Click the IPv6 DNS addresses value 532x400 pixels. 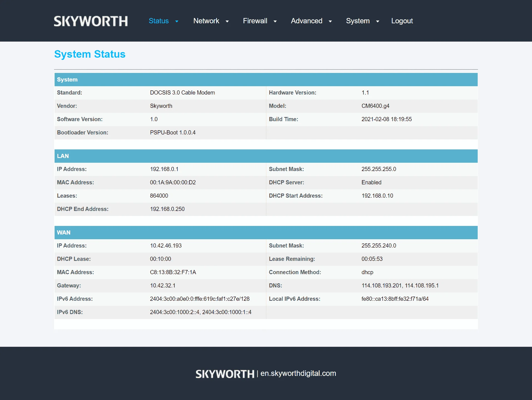201,312
